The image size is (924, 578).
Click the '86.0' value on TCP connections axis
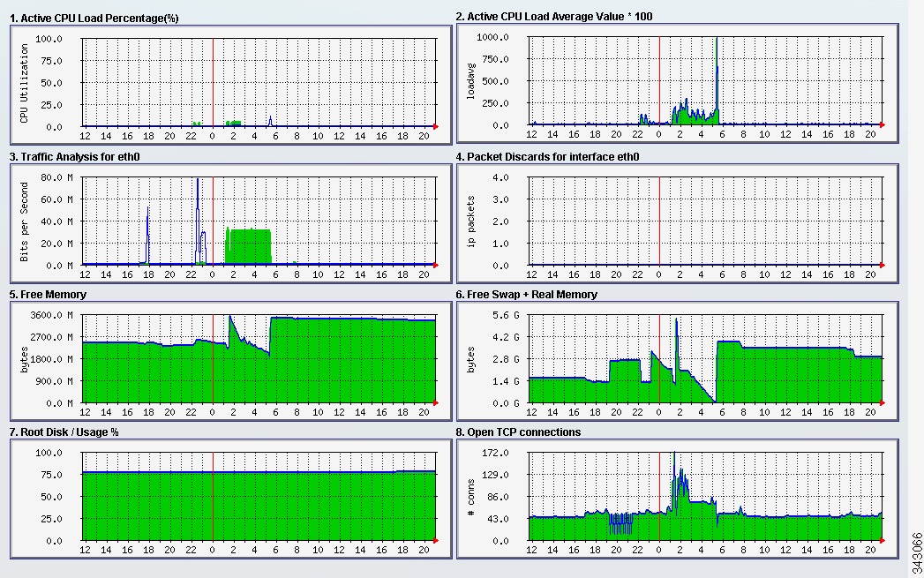[499, 498]
